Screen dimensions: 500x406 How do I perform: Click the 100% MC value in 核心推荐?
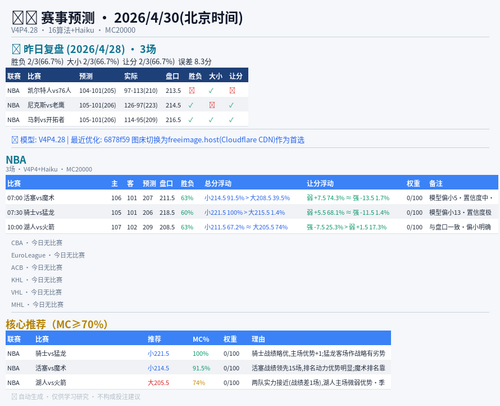[x=201, y=354]
